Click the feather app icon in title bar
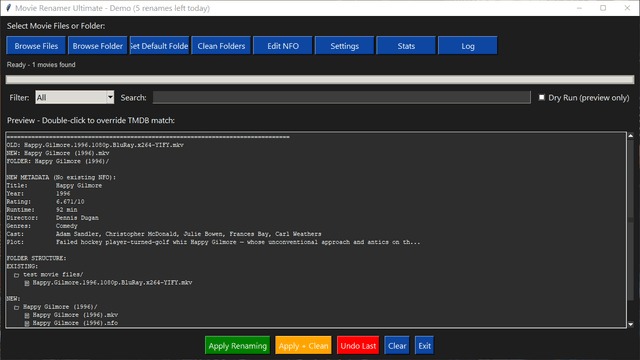 click(x=8, y=8)
